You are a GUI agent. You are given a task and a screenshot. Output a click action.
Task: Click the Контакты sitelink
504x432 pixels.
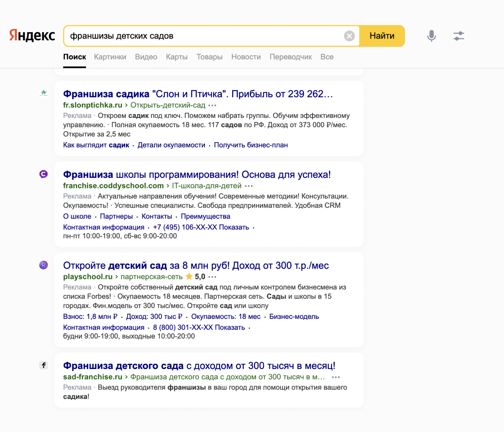tap(157, 216)
